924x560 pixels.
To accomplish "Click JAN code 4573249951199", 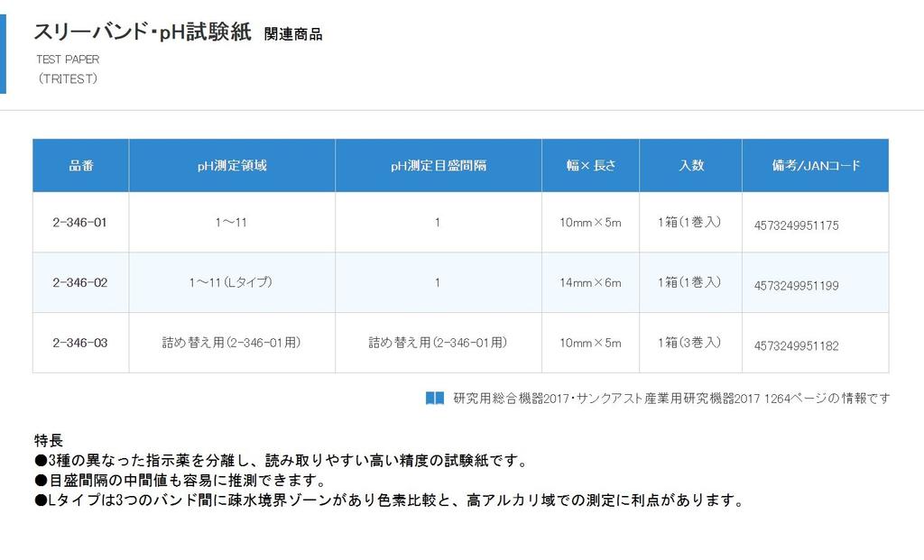I will click(x=796, y=286).
